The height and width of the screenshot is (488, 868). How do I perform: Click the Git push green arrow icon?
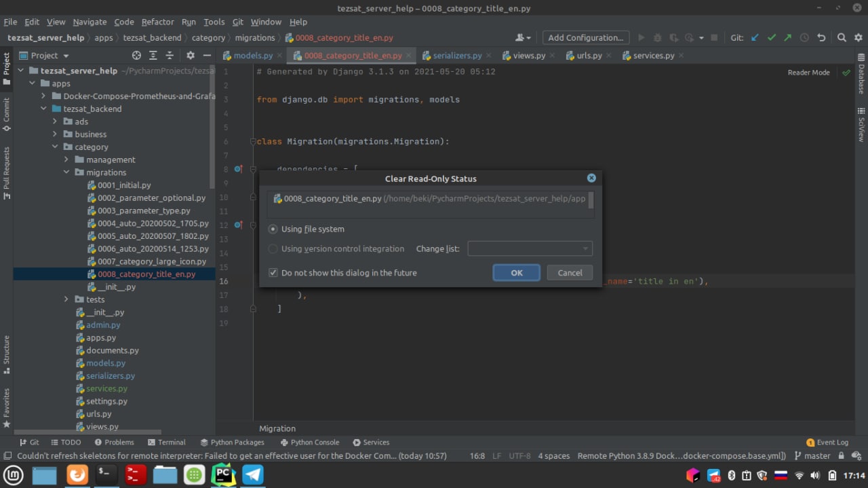click(x=788, y=38)
